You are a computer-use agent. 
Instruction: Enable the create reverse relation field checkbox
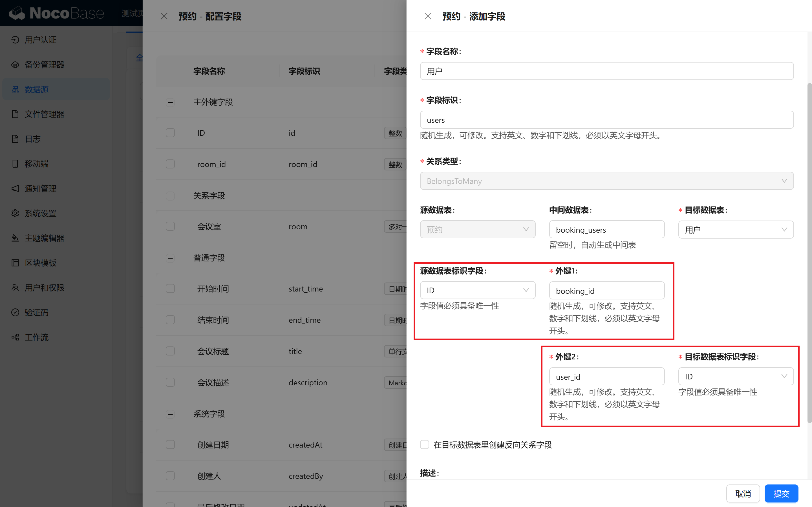tap(424, 445)
